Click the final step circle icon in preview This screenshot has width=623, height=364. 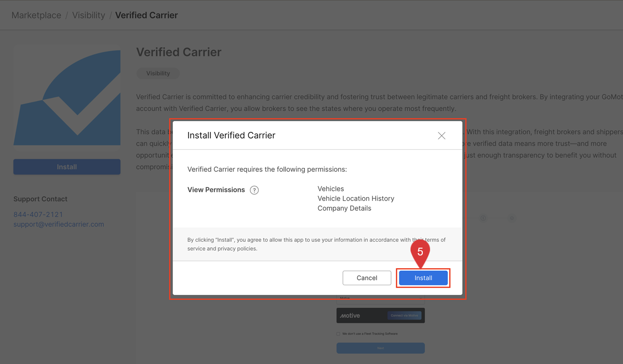[x=511, y=218]
